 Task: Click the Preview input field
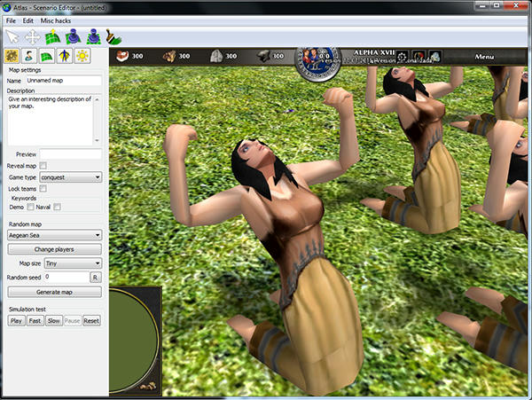(x=71, y=154)
